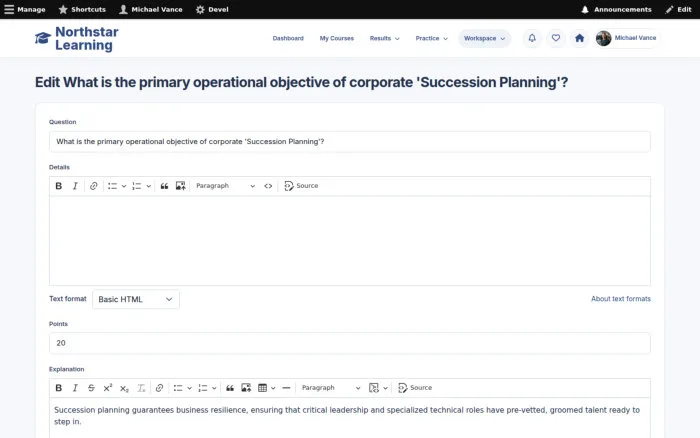Apply superscript in Explanation editor
This screenshot has width=700, height=438.
click(108, 388)
